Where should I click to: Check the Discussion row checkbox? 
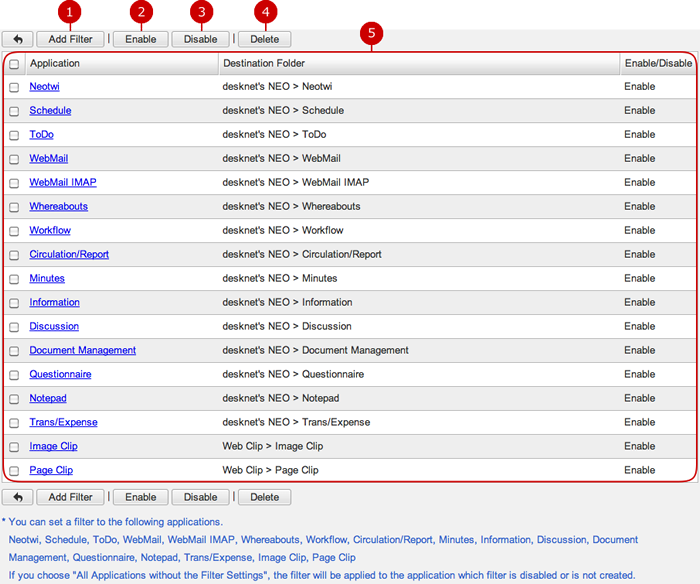[14, 327]
